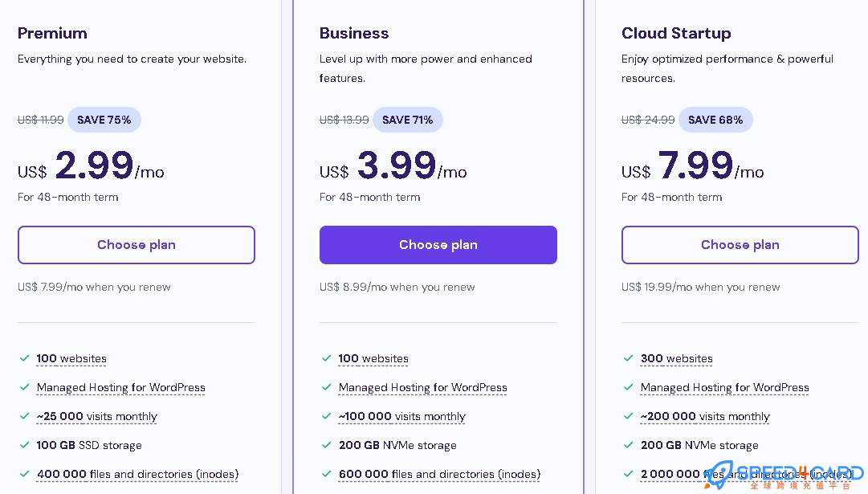The width and height of the screenshot is (868, 494).
Task: Click the Premium '100 websites' feature
Action: click(71, 359)
